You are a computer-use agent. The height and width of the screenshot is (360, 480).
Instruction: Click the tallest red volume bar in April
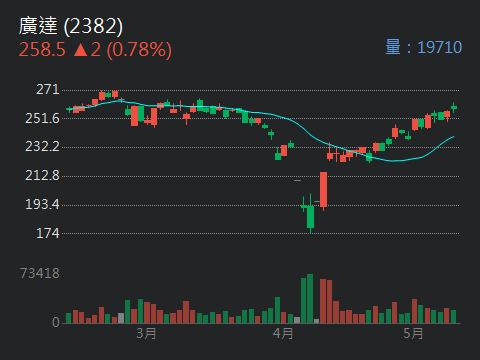[323, 301]
